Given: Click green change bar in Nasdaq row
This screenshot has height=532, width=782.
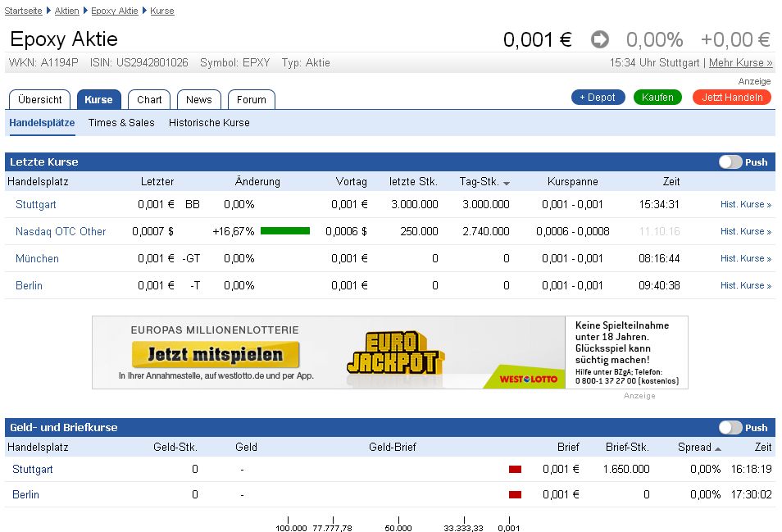Looking at the screenshot, I should [285, 231].
